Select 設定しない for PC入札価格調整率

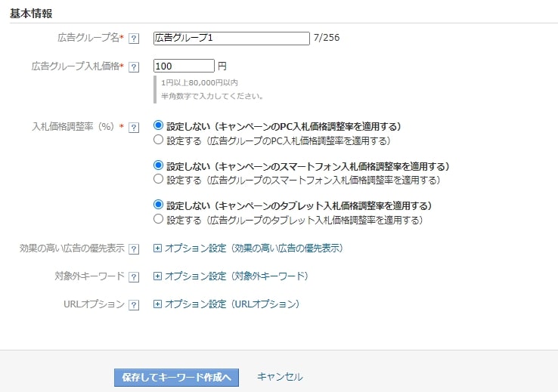[158, 125]
